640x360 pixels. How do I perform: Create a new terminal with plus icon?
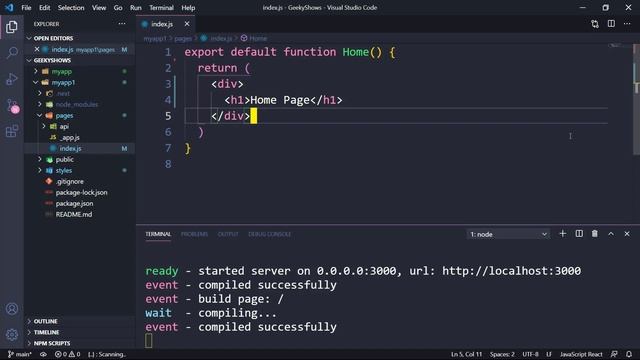coord(562,233)
